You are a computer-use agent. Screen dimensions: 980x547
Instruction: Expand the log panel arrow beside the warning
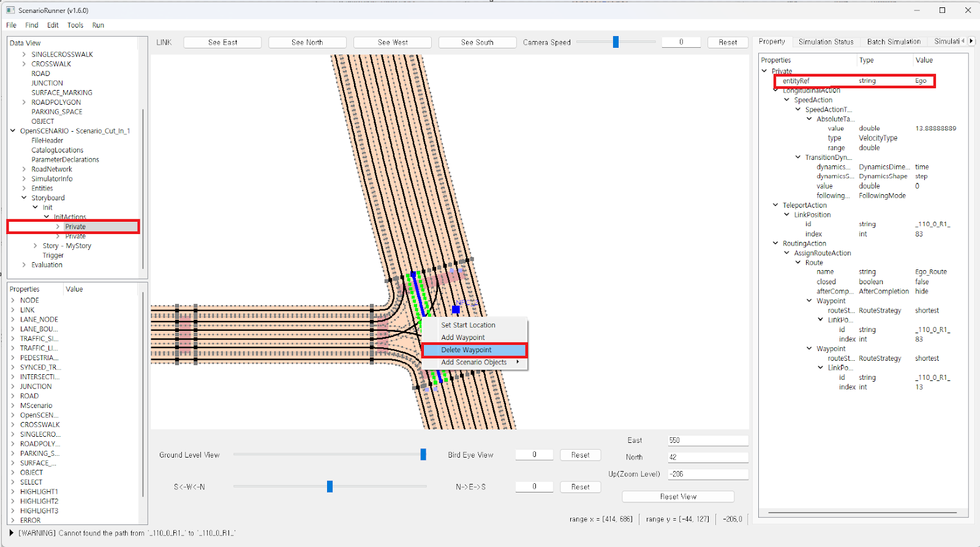(x=12, y=533)
